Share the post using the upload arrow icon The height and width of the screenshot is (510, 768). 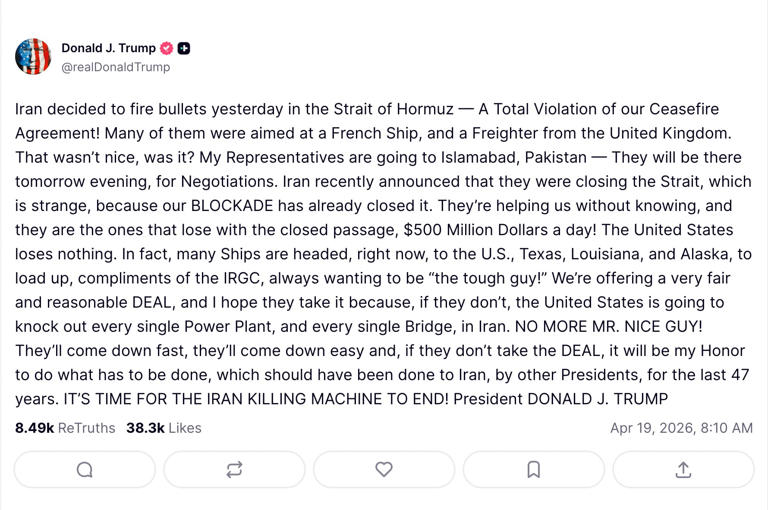point(683,469)
